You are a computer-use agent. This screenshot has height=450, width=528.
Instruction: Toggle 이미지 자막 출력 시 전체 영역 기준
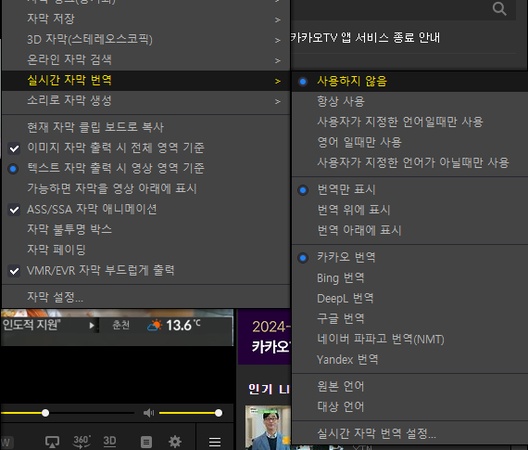pyautogui.click(x=146, y=148)
